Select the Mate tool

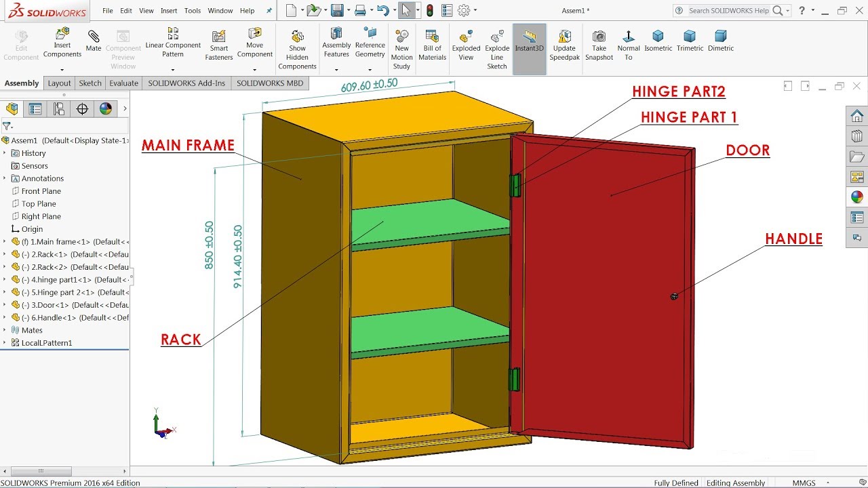point(94,41)
